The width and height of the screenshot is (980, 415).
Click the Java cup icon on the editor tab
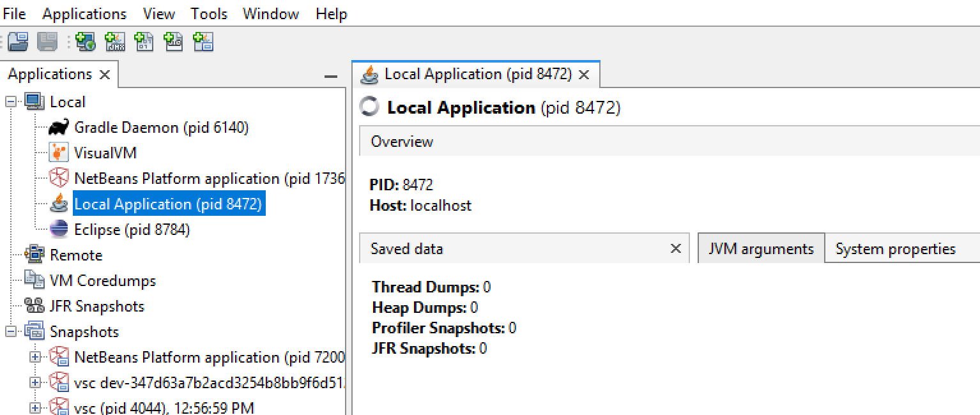tap(369, 75)
